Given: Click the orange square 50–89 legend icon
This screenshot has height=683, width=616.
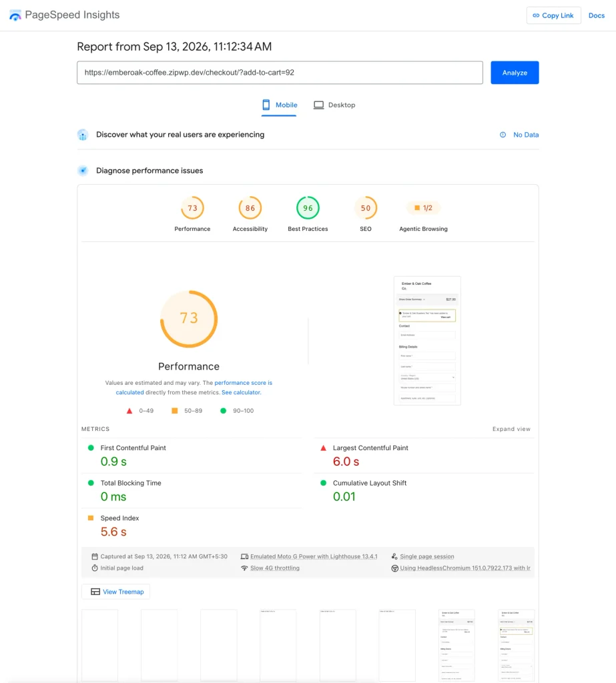Looking at the screenshot, I should tap(174, 411).
